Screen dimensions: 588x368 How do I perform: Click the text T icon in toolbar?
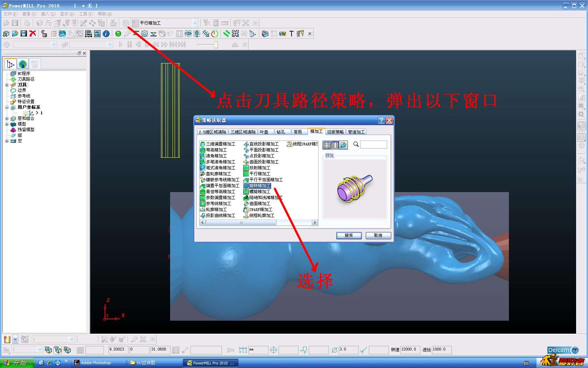(x=291, y=34)
